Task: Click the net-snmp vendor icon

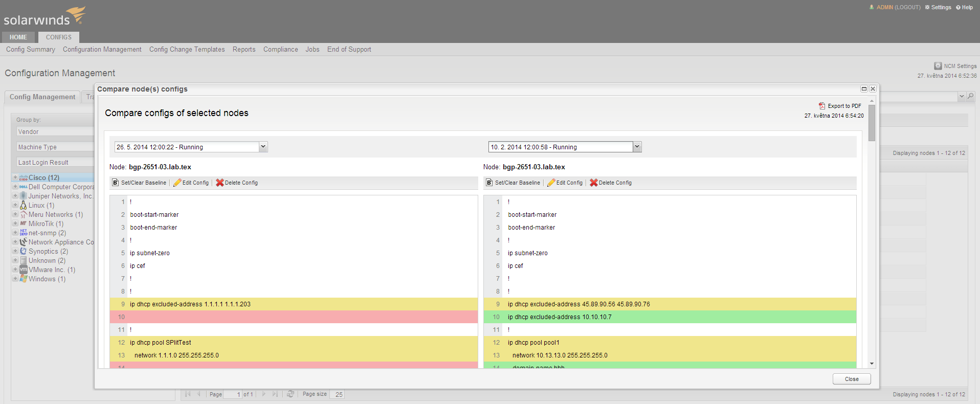Action: click(23, 233)
